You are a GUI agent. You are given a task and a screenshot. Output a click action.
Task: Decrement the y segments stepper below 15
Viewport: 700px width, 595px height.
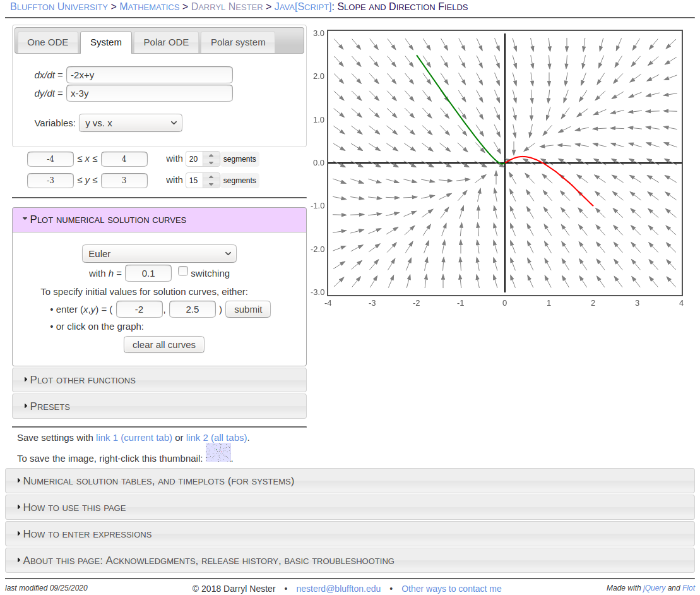(x=211, y=184)
